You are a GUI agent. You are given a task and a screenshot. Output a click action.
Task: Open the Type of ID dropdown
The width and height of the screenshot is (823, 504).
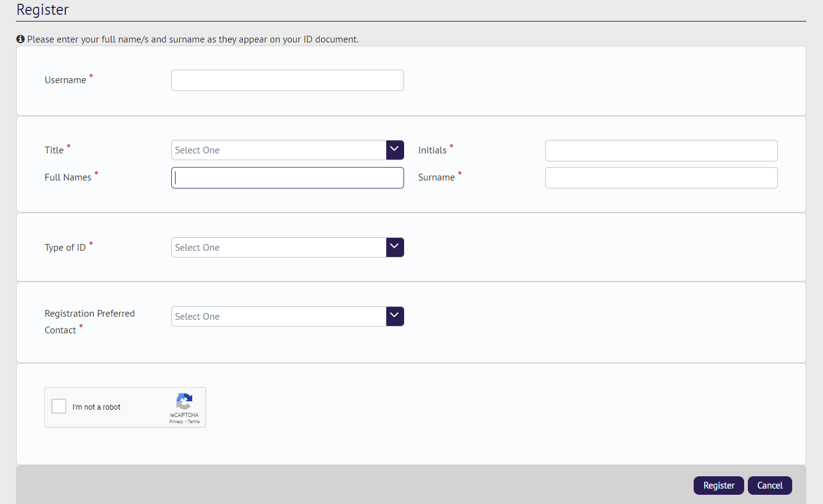click(x=277, y=247)
